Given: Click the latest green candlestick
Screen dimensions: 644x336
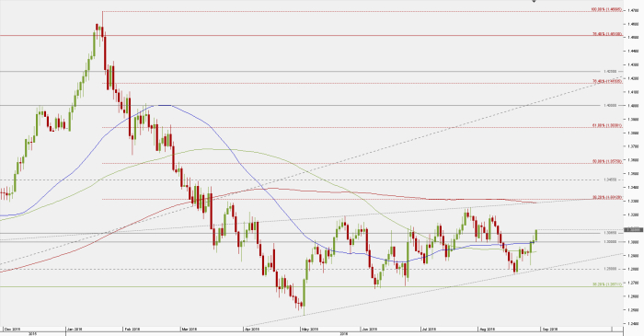Looking at the screenshot, I should [x=536, y=235].
